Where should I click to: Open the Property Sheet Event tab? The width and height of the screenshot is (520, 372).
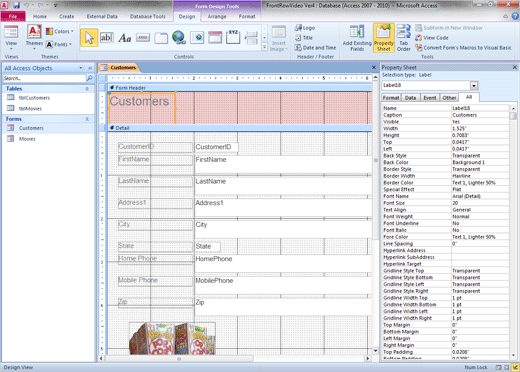click(429, 98)
